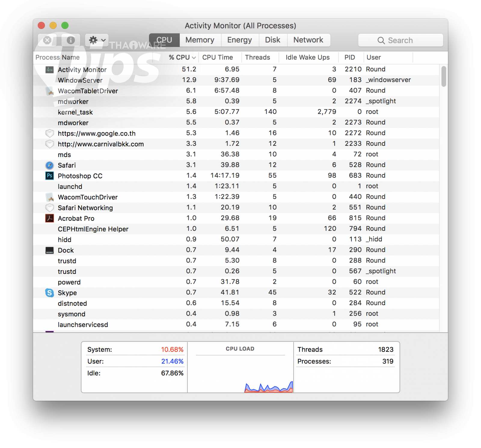Click the shield icon beside http://www.carnivalbkk.com
Screen dimensions: 481x448
(50, 144)
